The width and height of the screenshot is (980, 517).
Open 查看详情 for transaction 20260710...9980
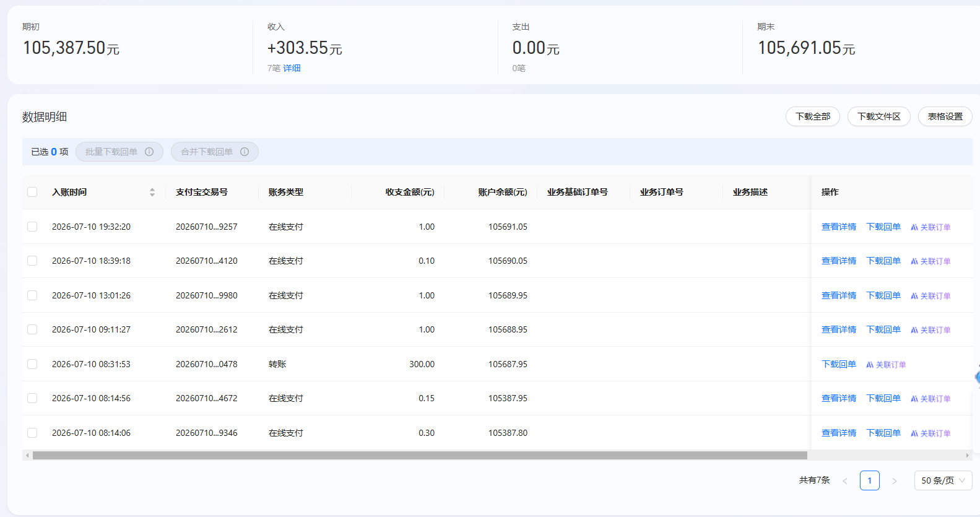839,295
